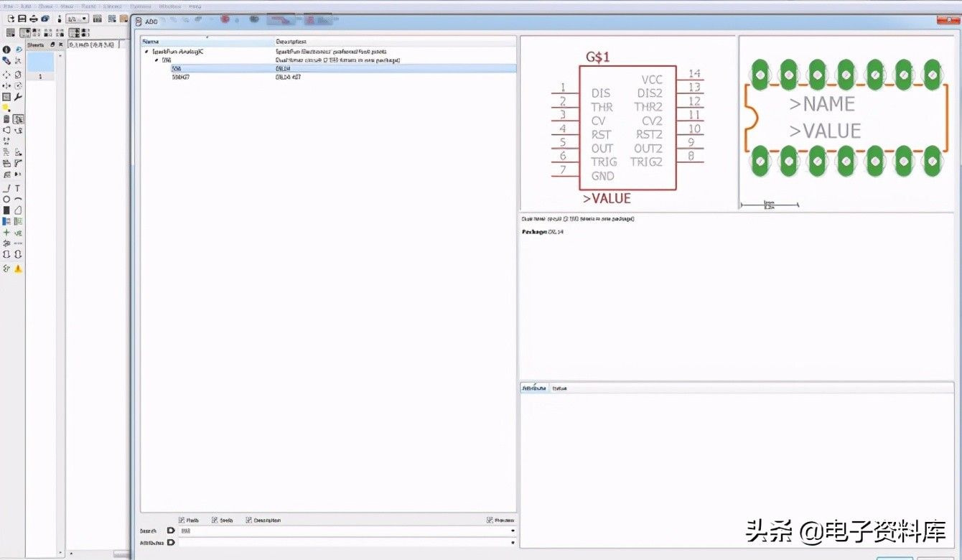The width and height of the screenshot is (962, 560).
Task: Toggle the Smds checkbox
Action: [215, 520]
